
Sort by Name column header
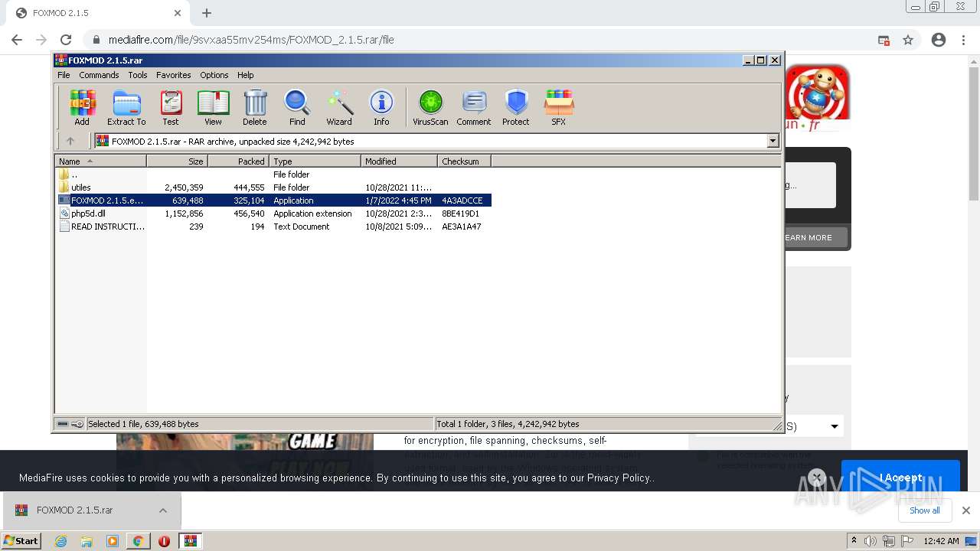[100, 161]
